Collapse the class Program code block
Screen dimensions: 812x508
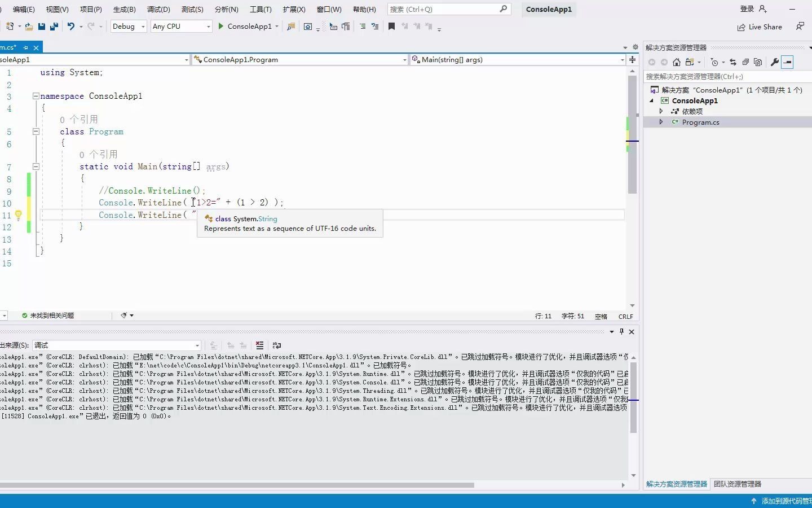pyautogui.click(x=36, y=132)
